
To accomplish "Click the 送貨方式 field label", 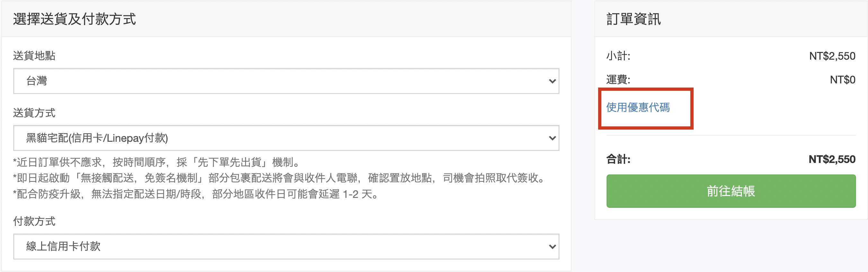I will tap(34, 113).
